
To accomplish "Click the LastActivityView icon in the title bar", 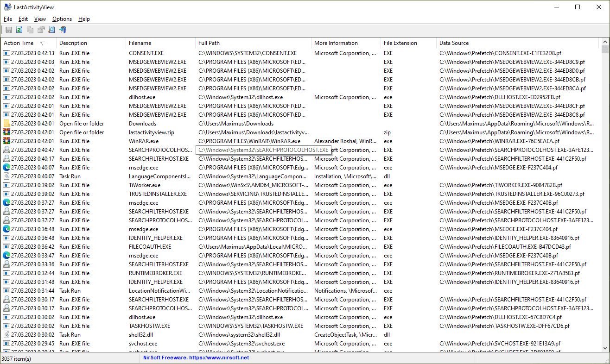I will tap(7, 7).
